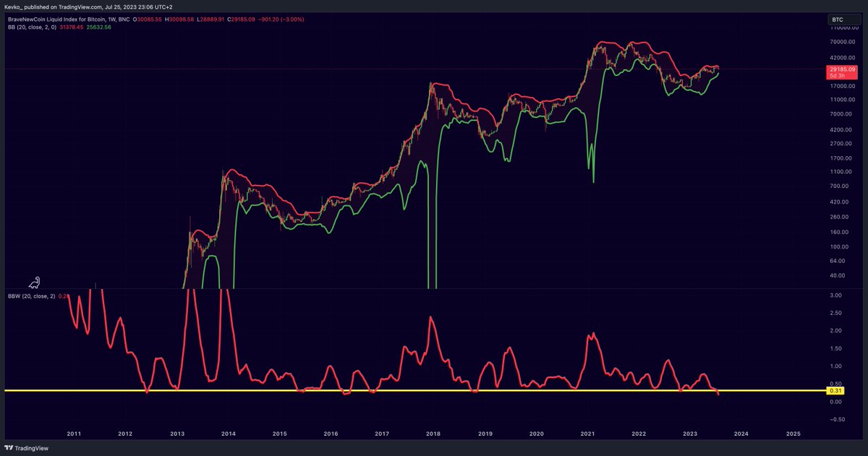
Task: Click the 2015 label on time axis
Action: [x=280, y=434]
